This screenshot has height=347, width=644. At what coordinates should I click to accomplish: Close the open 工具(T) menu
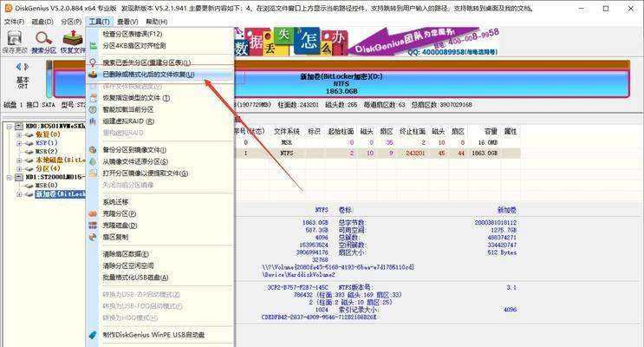(100, 22)
